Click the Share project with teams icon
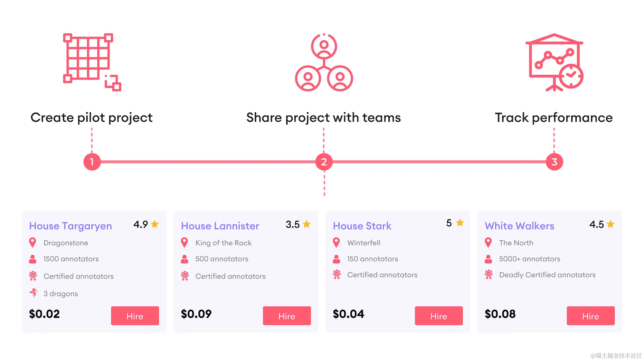Image resolution: width=644 pixels, height=361 pixels. point(324,63)
